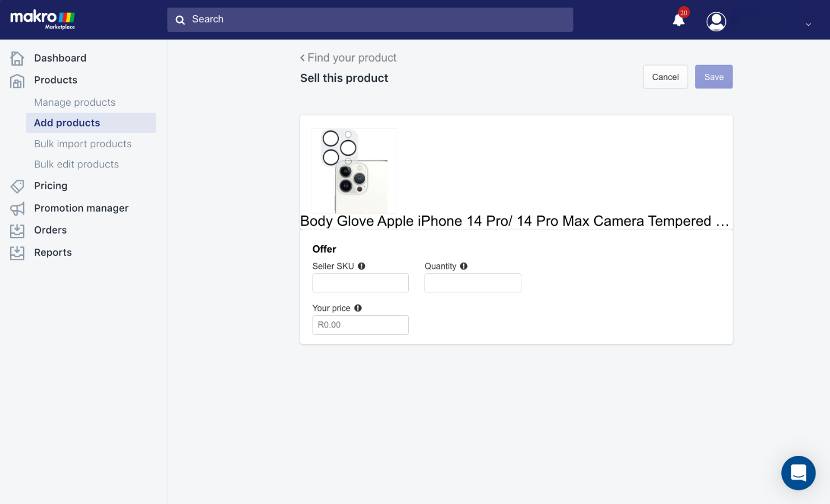Click the Pricing tag icon
This screenshot has height=504, width=830.
tap(17, 186)
